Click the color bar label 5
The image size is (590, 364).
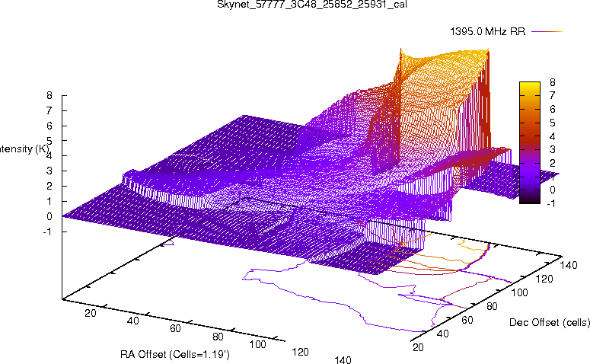pos(552,123)
